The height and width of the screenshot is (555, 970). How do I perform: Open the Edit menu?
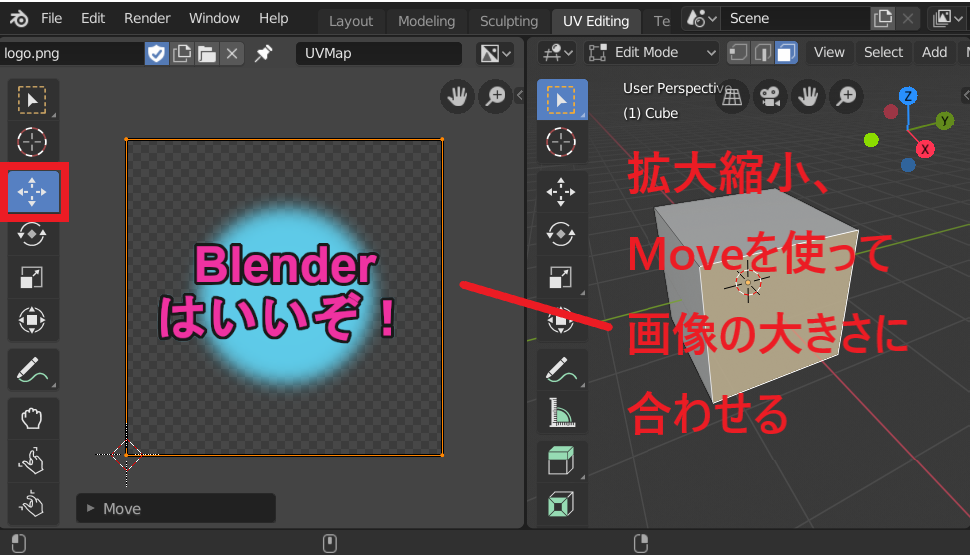(x=93, y=19)
